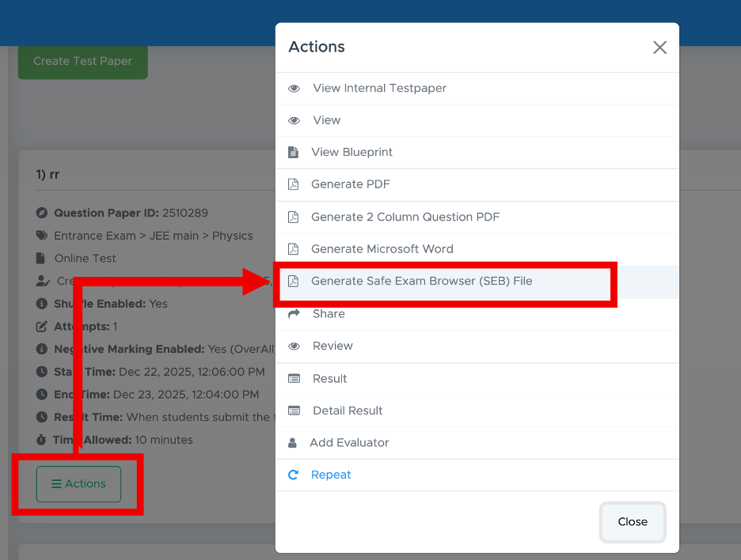Viewport: 741px width, 560px height.
Task: Choose Add Evaluator
Action: click(x=477, y=443)
